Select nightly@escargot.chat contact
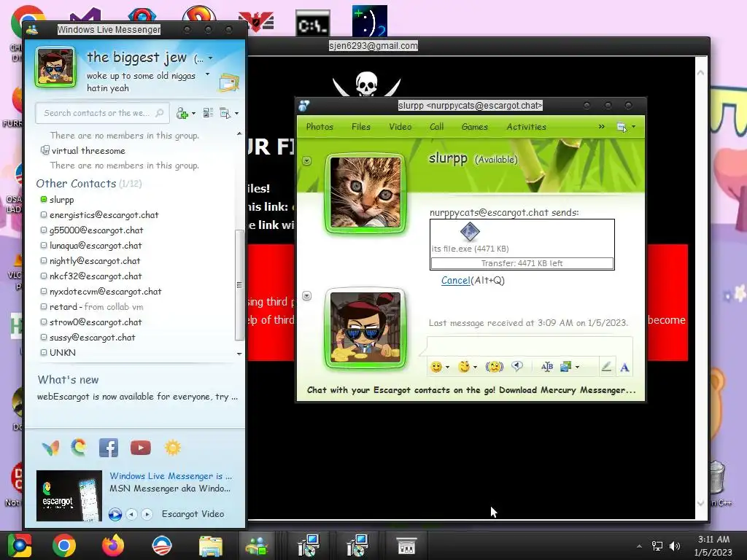Viewport: 747px width, 560px height. [x=95, y=261]
